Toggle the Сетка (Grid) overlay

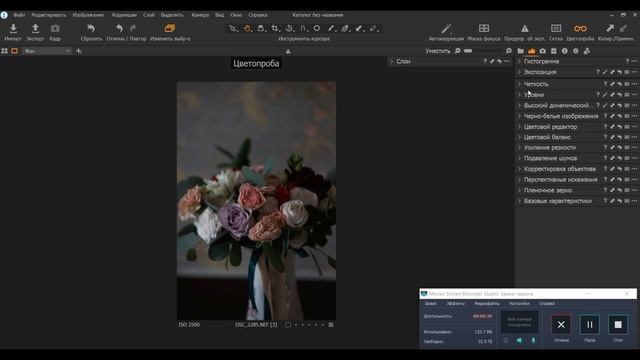[x=556, y=28]
